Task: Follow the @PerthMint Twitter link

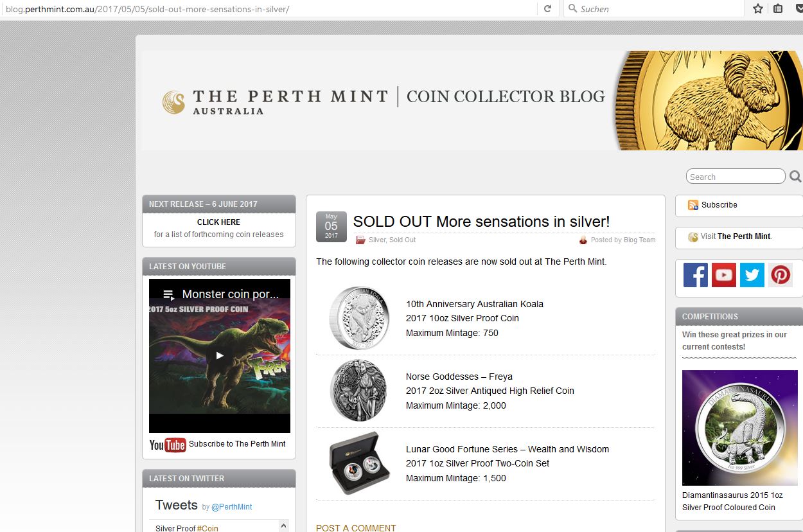Action: coord(232,507)
